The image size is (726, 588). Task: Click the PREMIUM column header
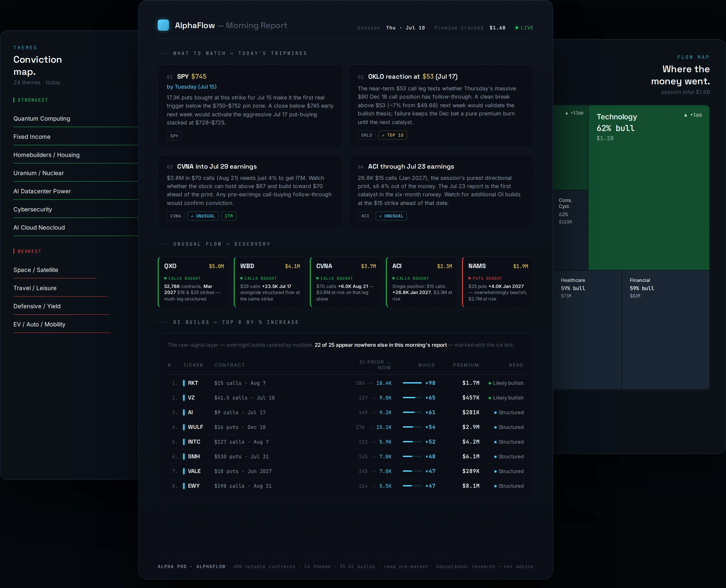(x=466, y=365)
